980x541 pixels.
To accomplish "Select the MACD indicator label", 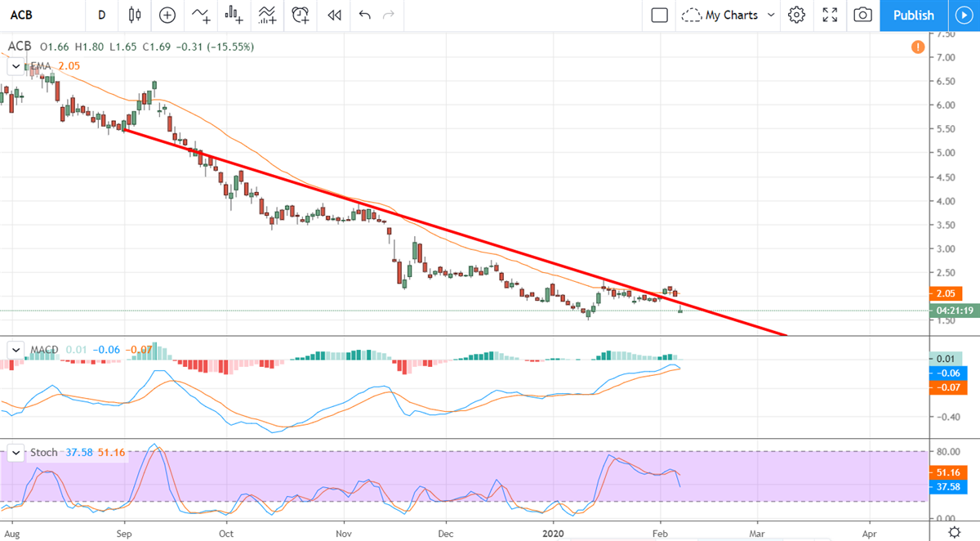I will click(45, 350).
